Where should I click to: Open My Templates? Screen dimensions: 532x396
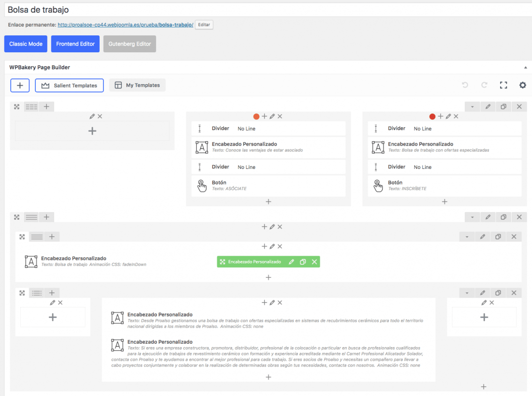(137, 85)
